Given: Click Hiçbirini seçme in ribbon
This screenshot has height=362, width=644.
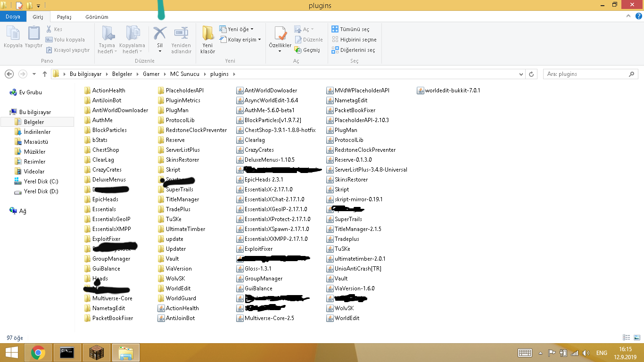Looking at the screenshot, I should pyautogui.click(x=354, y=40).
